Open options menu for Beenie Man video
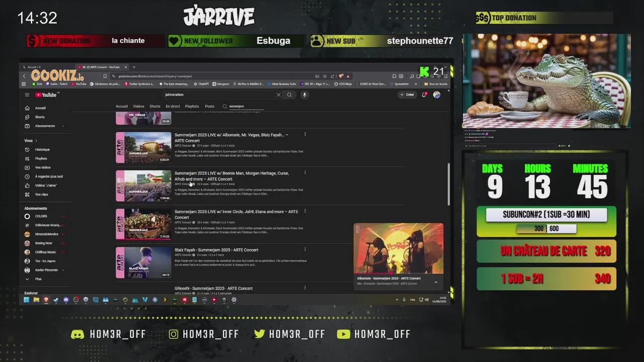Viewport: 644px width, 362px height. tap(305, 172)
